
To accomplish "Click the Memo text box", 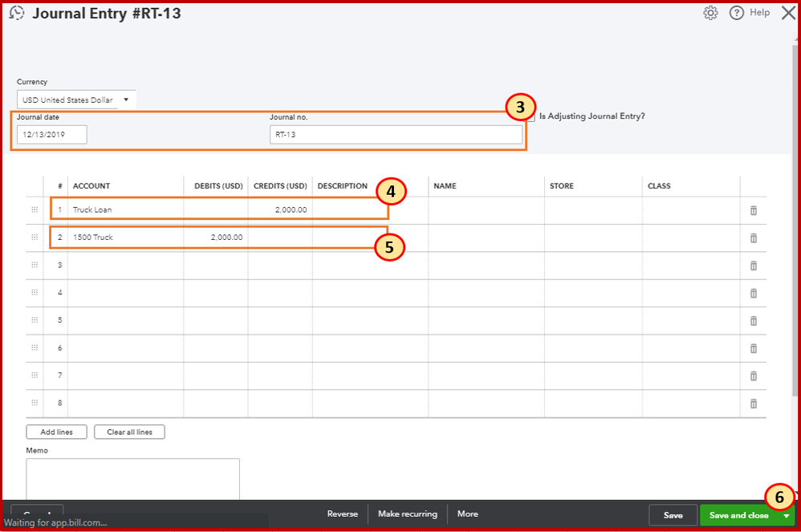I will [132, 479].
